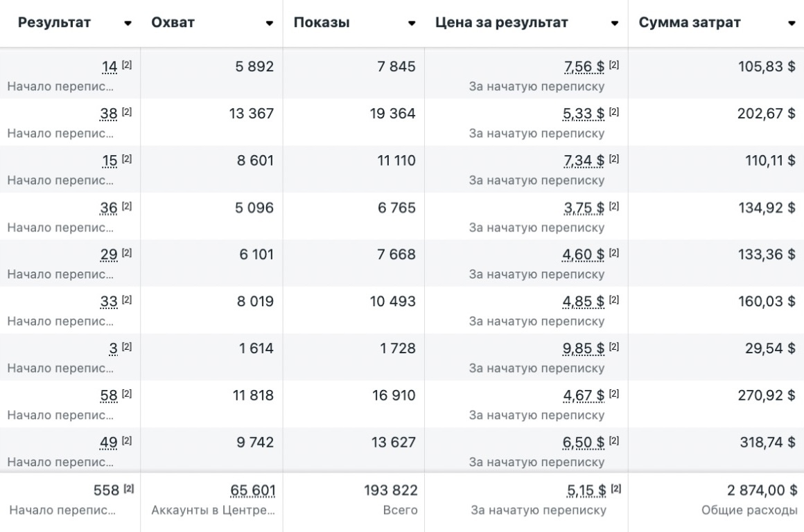Click the footnote [2] icon beside 5,15 $ total
Image resolution: width=804 pixels, height=532 pixels.
pos(615,489)
